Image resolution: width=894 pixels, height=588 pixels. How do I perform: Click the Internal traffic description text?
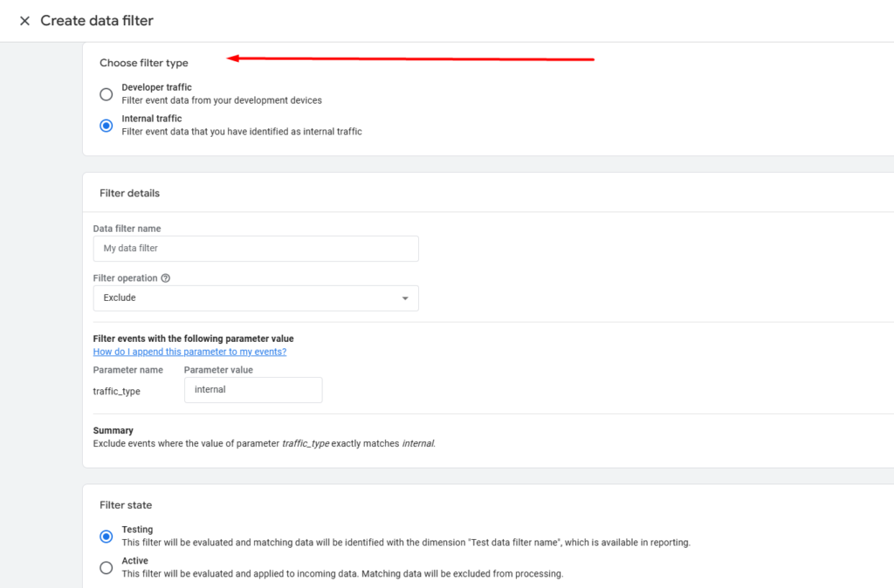click(242, 132)
